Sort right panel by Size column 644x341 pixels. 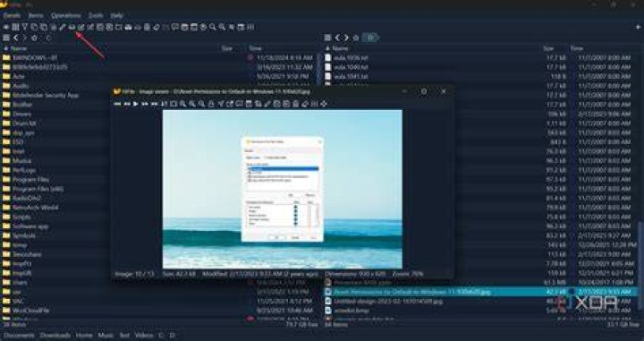pyautogui.click(x=548, y=48)
